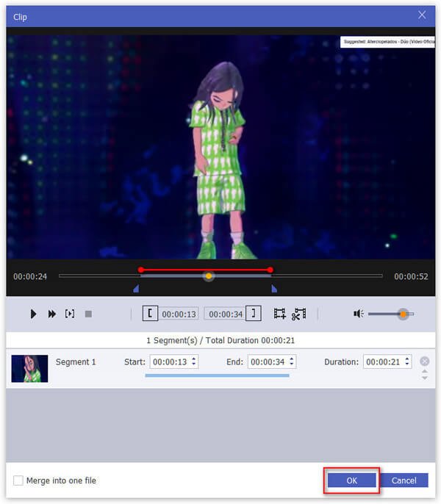Click the right red trim handle
Viewport: 441px width, 504px height.
point(270,270)
